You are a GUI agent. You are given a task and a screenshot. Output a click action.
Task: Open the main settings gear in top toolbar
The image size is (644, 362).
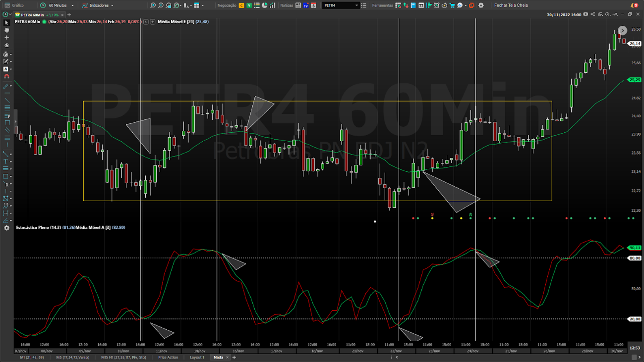(481, 5)
